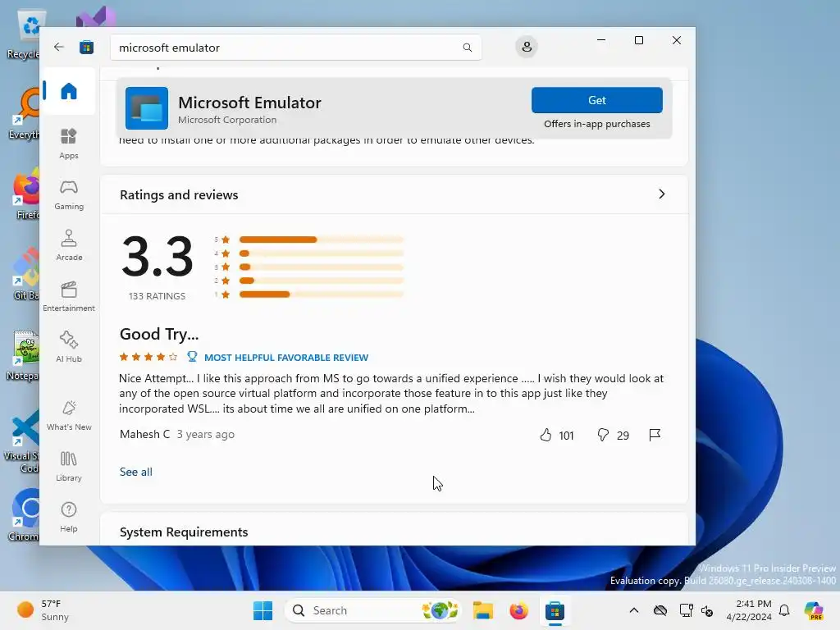The height and width of the screenshot is (630, 840).
Task: Open the Gaming section in sidebar
Action: 69,194
